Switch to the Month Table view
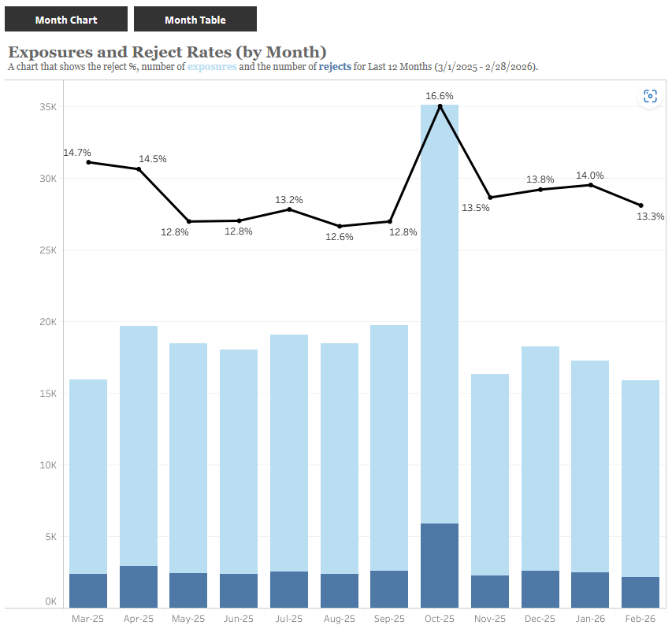This screenshot has width=672, height=629. pos(195,19)
